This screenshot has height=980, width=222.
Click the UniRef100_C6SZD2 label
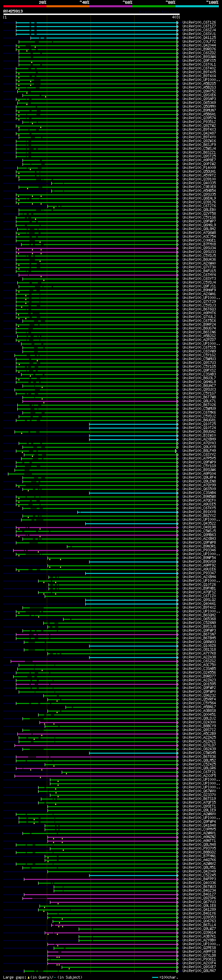tap(199, 53)
